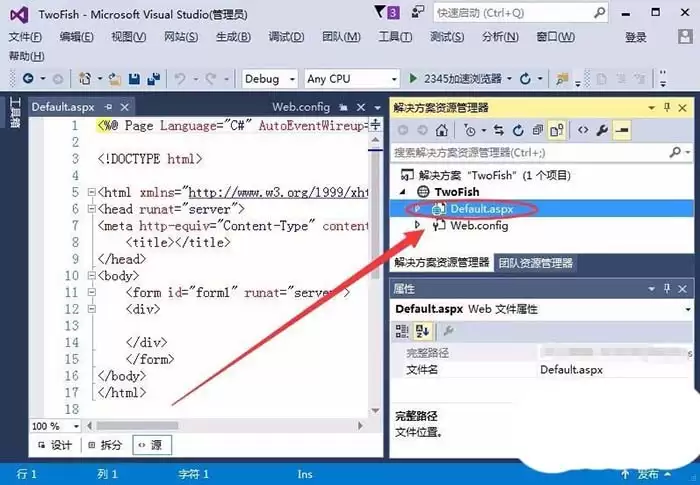700x485 pixels.
Task: Switch to 设计 view tab
Action: pyautogui.click(x=55, y=445)
